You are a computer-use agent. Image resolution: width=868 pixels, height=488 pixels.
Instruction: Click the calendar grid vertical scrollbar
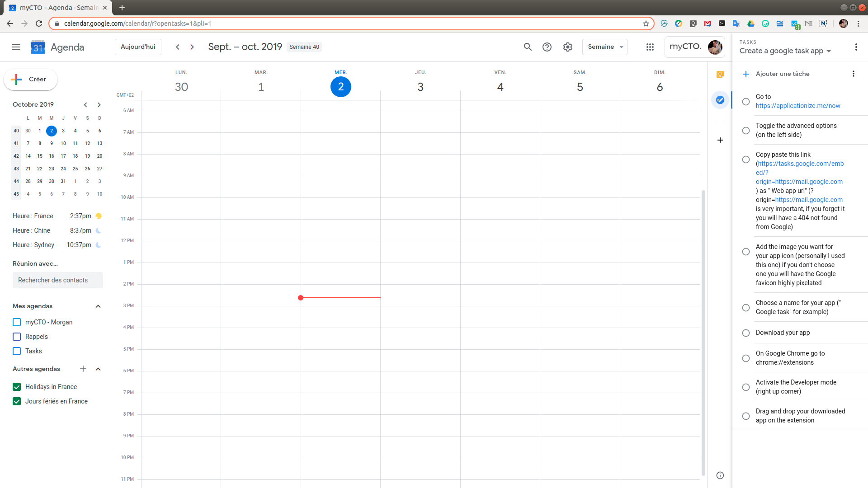[703, 333]
